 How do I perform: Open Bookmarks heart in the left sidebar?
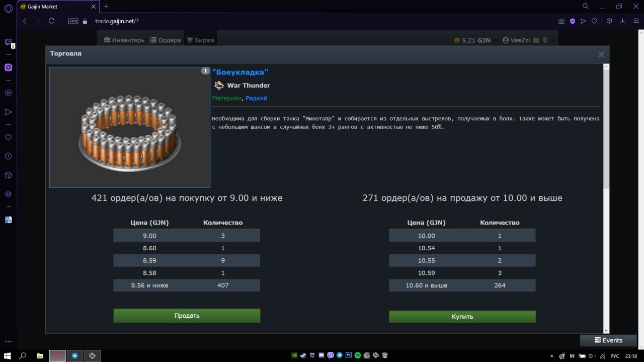click(8, 137)
